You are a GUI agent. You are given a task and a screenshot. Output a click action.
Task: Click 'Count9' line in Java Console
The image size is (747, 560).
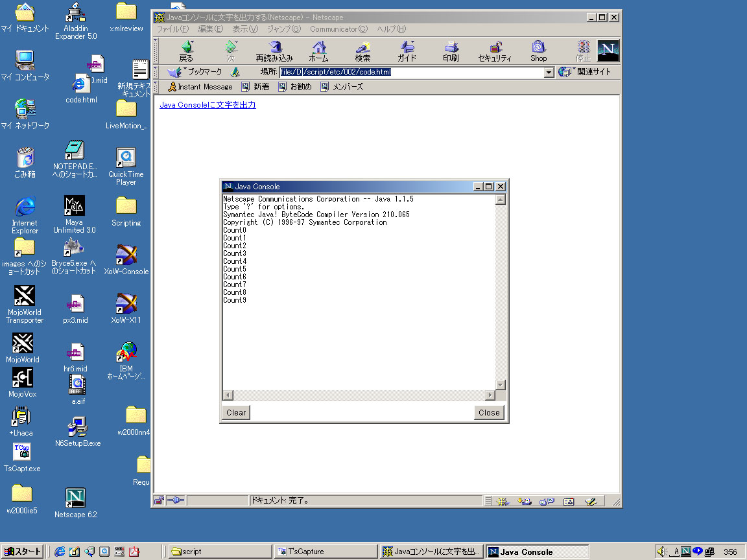pos(235,300)
